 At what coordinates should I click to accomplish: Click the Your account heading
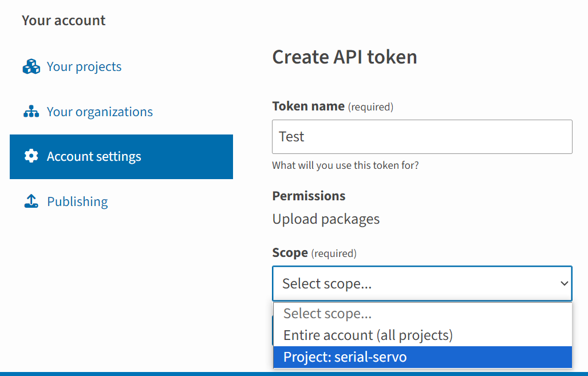pos(64,20)
